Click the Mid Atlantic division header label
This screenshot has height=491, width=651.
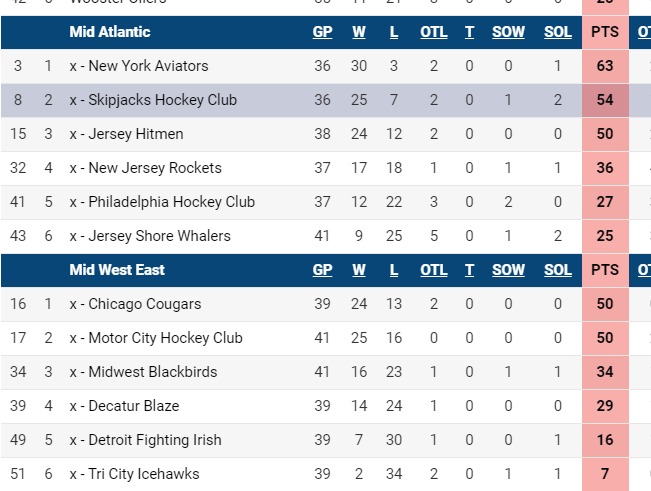(x=110, y=32)
